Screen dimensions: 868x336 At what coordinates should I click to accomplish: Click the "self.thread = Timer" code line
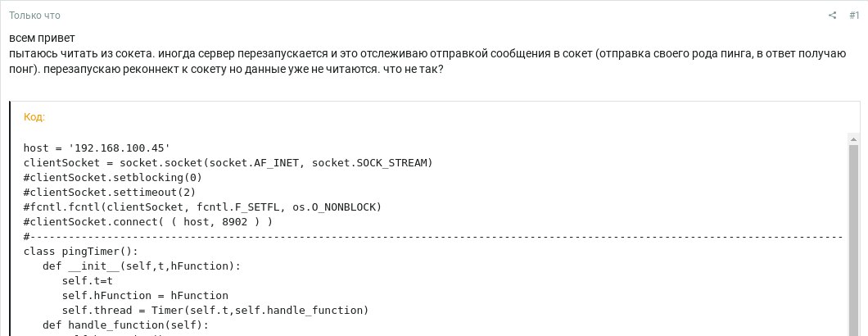pos(215,311)
